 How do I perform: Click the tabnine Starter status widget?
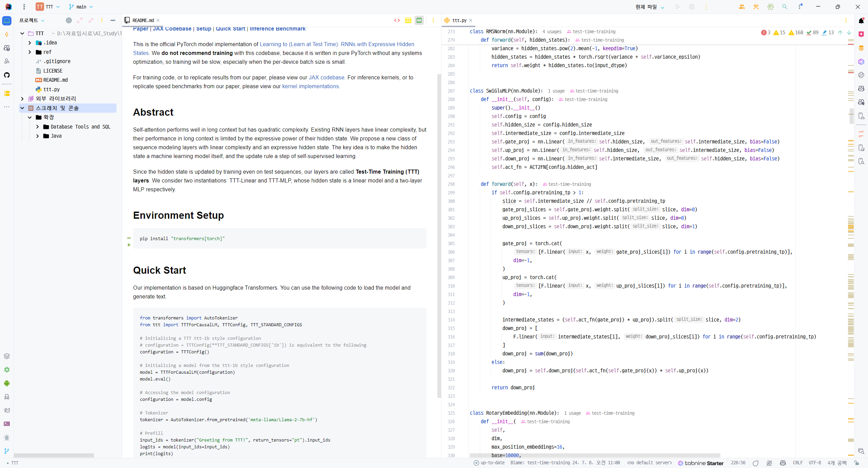pos(701,463)
